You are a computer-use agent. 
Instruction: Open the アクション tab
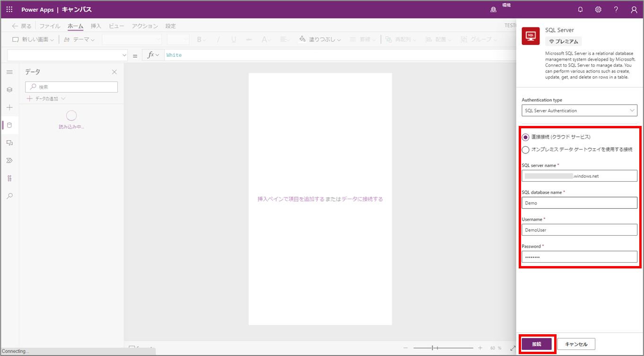145,26
